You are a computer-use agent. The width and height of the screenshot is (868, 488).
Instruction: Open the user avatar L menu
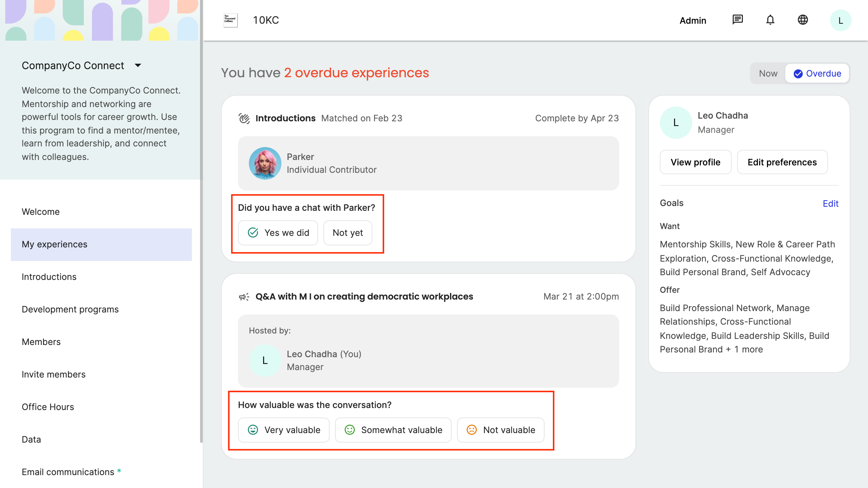pos(840,21)
